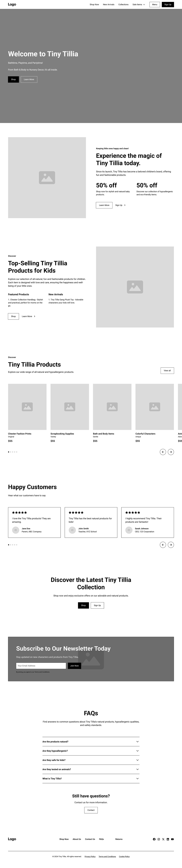
Task: Click the black Sign Up header button
Action: 168,4
